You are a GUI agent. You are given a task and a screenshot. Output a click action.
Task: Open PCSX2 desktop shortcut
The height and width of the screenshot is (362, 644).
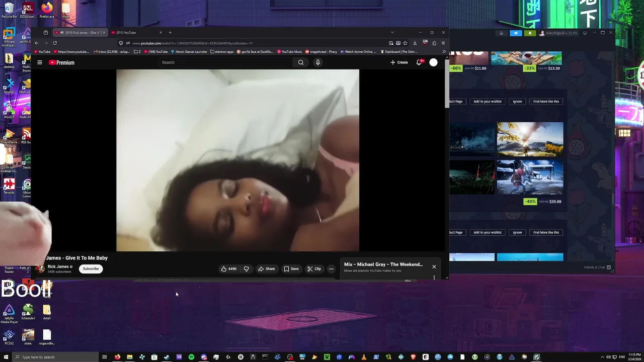click(9, 337)
